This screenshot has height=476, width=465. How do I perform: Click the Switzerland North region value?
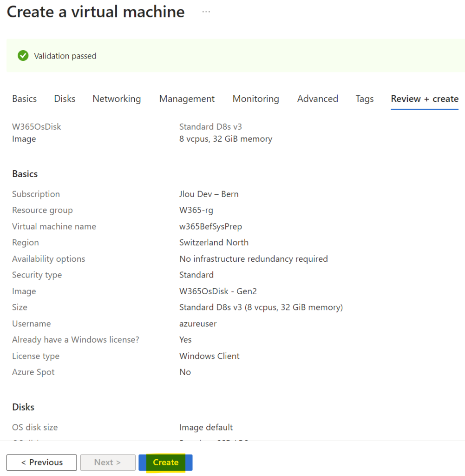click(214, 243)
